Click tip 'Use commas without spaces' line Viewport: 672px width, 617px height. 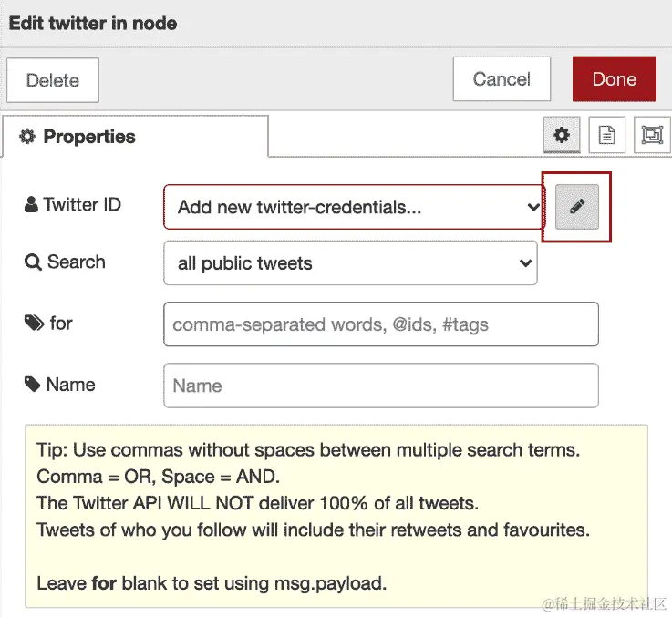(308, 450)
